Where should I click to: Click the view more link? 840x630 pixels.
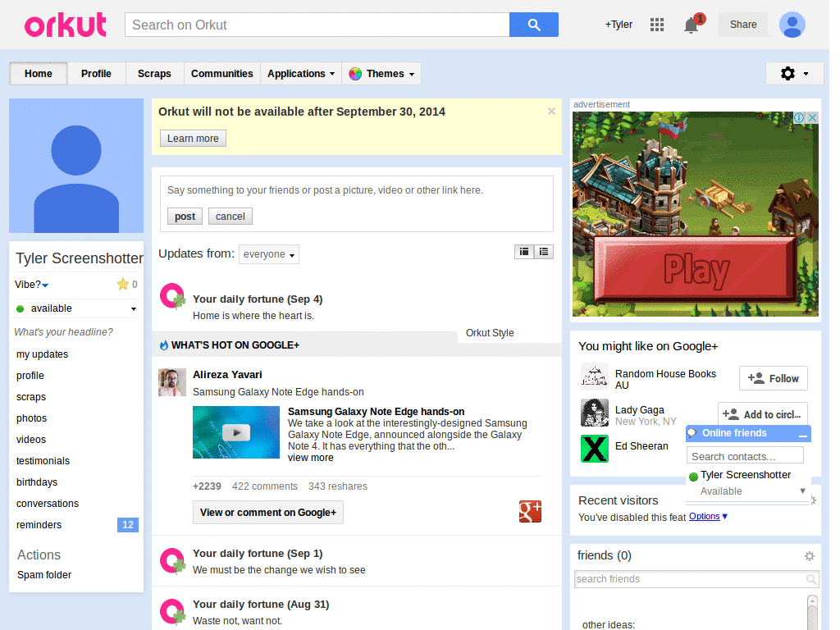tap(311, 458)
